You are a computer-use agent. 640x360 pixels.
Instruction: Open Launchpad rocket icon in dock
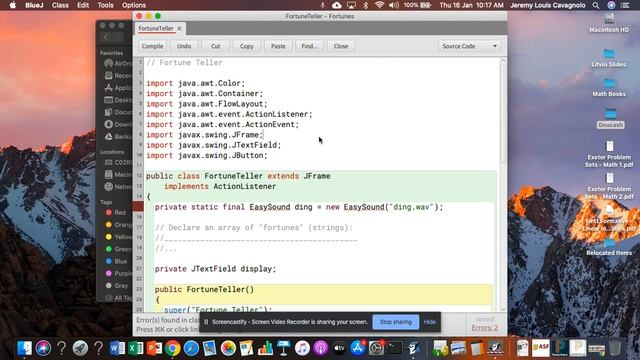click(80, 348)
